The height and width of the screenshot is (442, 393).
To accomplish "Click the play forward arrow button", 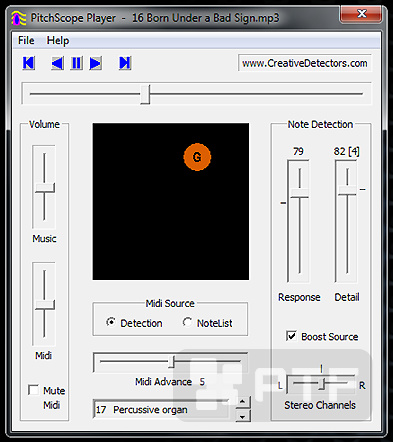I will tap(96, 63).
